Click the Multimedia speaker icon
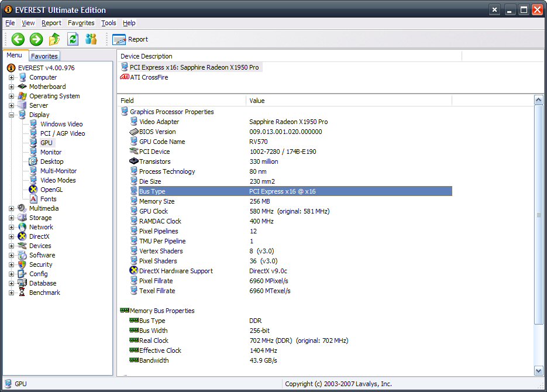547x392 pixels. click(22, 208)
